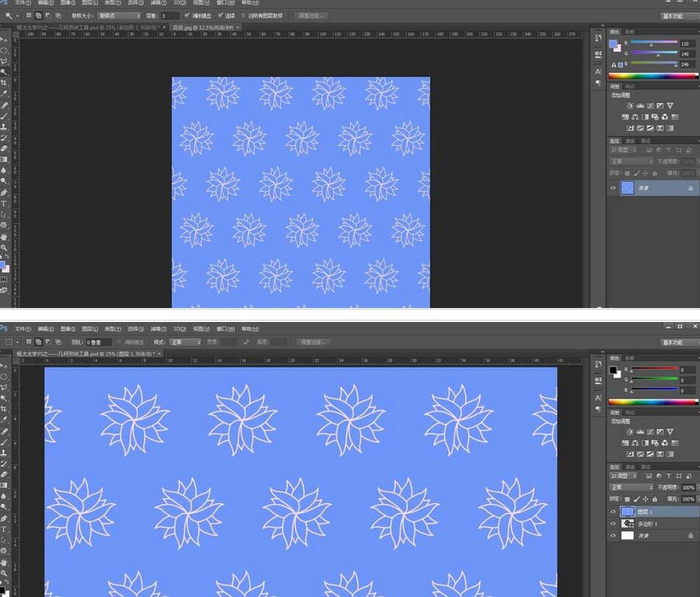Viewport: 700px width, 597px height.
Task: Add Brightness/Contrast adjustment in the bottom window
Action: [630, 432]
